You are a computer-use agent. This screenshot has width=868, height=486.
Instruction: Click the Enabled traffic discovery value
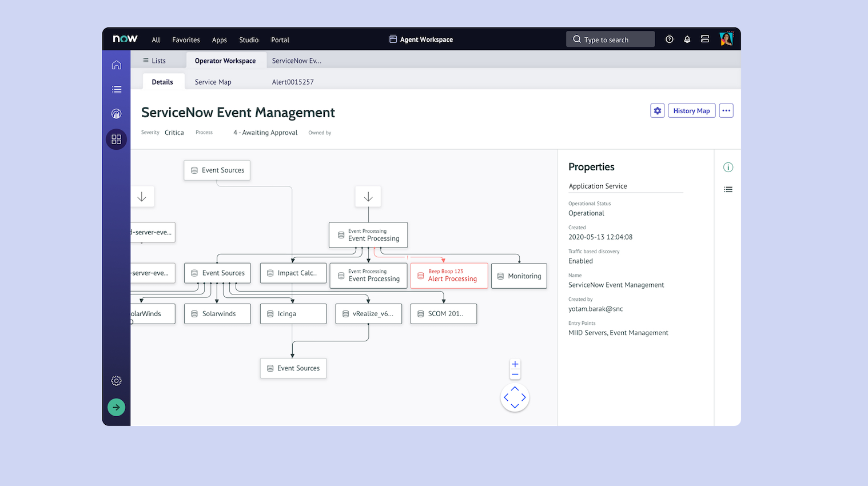coord(580,261)
